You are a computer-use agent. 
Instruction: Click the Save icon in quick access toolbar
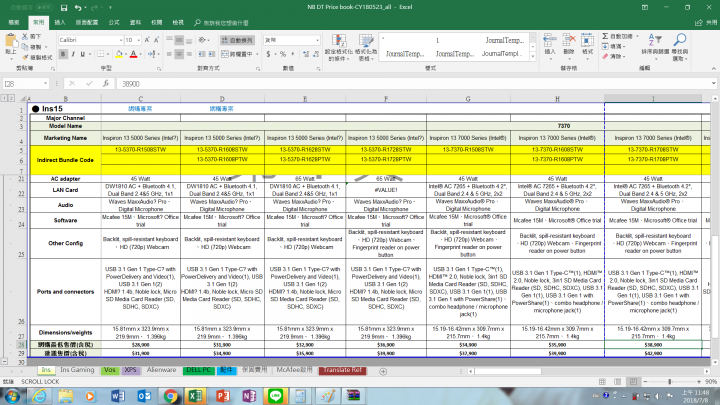coord(64,8)
